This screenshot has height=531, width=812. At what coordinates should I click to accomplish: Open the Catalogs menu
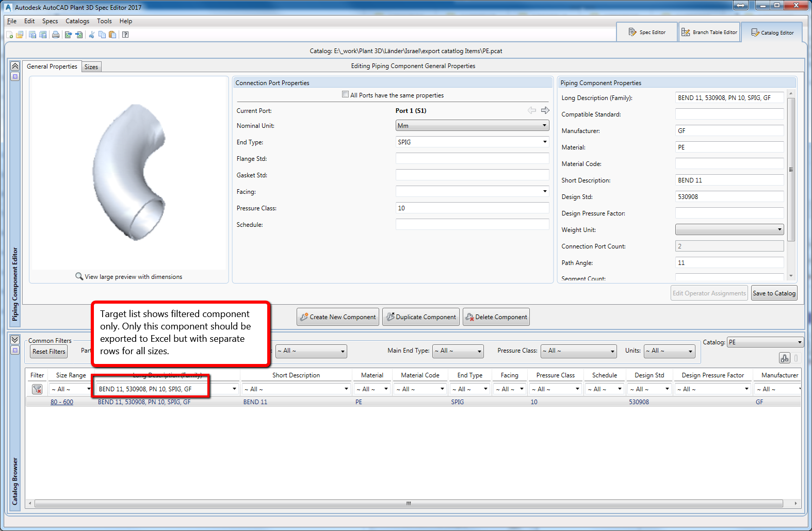tap(77, 21)
